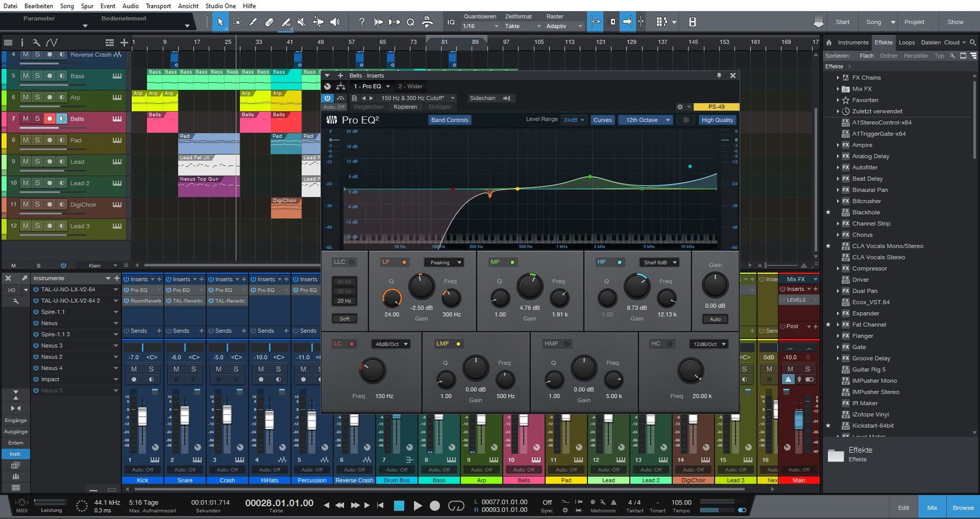Select the Range tool

point(237,22)
